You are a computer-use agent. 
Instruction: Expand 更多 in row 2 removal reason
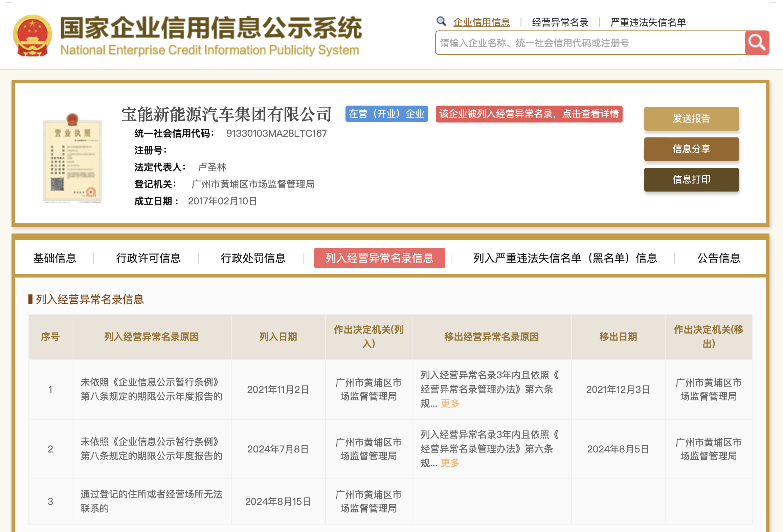pyautogui.click(x=450, y=463)
